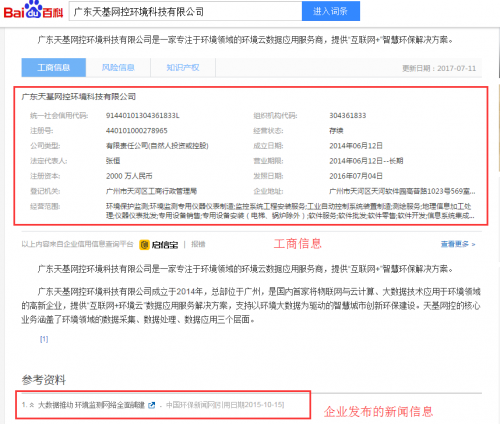Open reference link 大数据推动环境监测网络全面创建
Image resolution: width=500 pixels, height=424 pixels.
click(91, 405)
